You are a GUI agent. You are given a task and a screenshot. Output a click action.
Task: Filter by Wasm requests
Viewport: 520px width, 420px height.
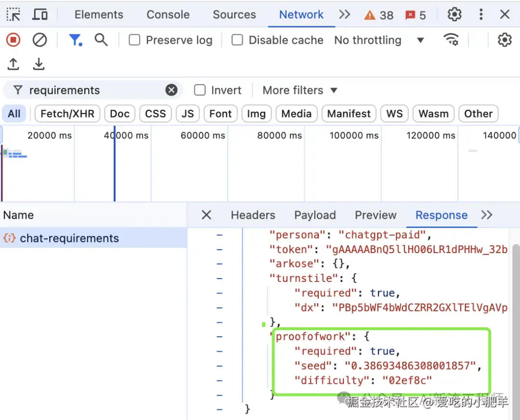click(433, 114)
